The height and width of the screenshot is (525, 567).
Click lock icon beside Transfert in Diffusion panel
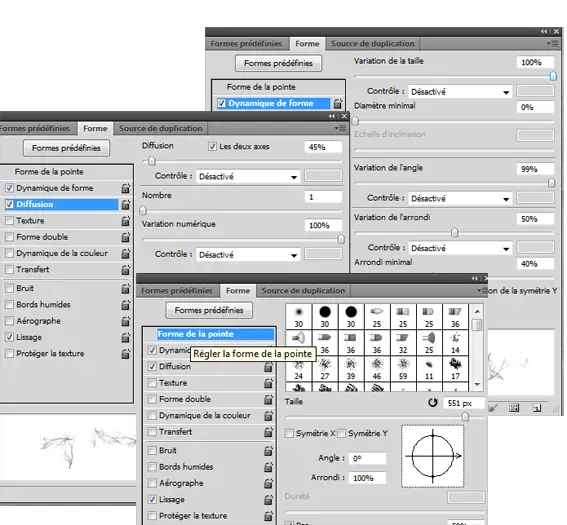[125, 269]
